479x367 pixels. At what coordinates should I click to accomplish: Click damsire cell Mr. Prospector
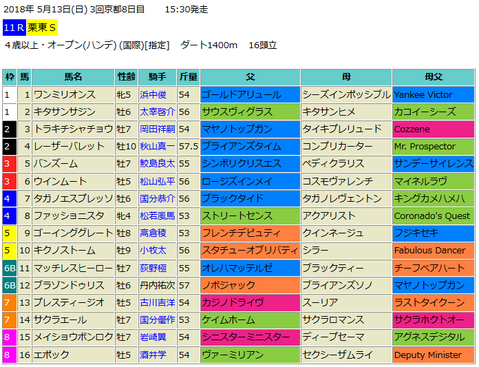coord(433,147)
